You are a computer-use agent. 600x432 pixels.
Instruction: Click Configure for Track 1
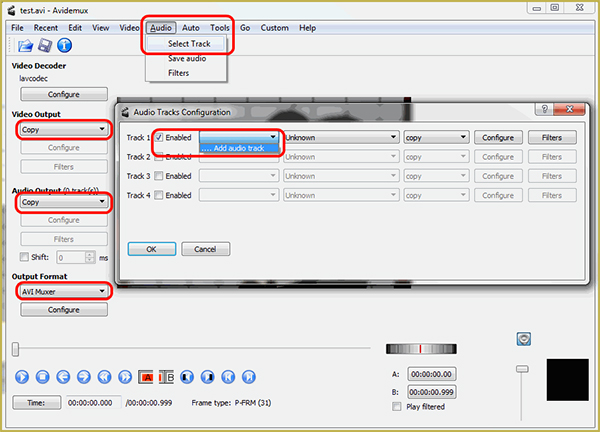pyautogui.click(x=498, y=138)
